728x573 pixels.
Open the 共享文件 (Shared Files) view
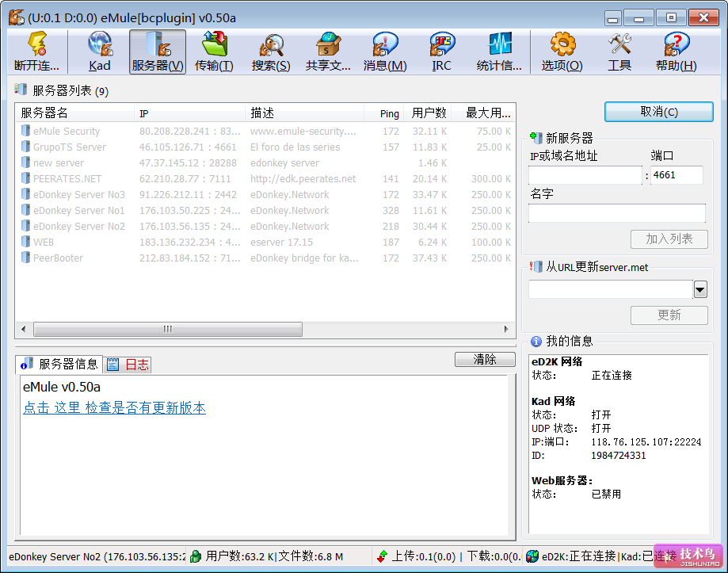(326, 52)
